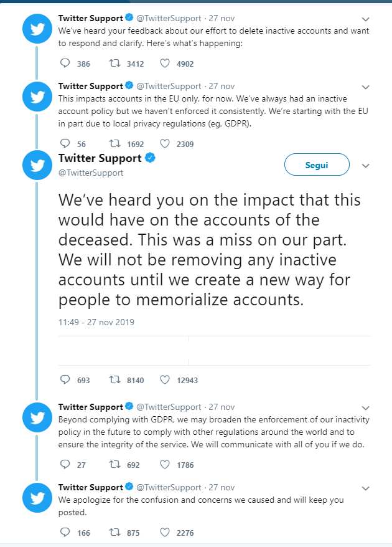The height and width of the screenshot is (547, 392).
Task: Click the main tweet's Twitter Support avatar
Action: [x=37, y=165]
